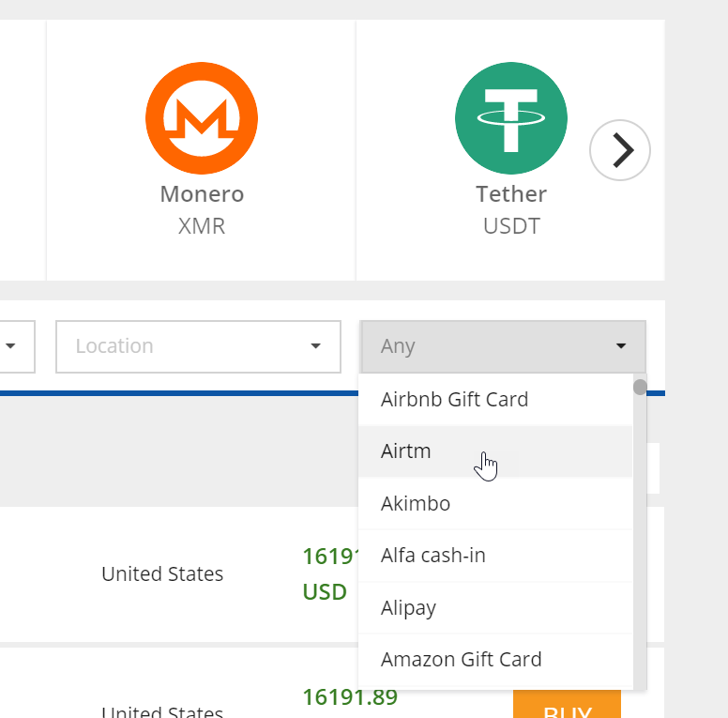This screenshot has width=728, height=718.
Task: Select the Tether USDT coin logo
Action: point(510,118)
